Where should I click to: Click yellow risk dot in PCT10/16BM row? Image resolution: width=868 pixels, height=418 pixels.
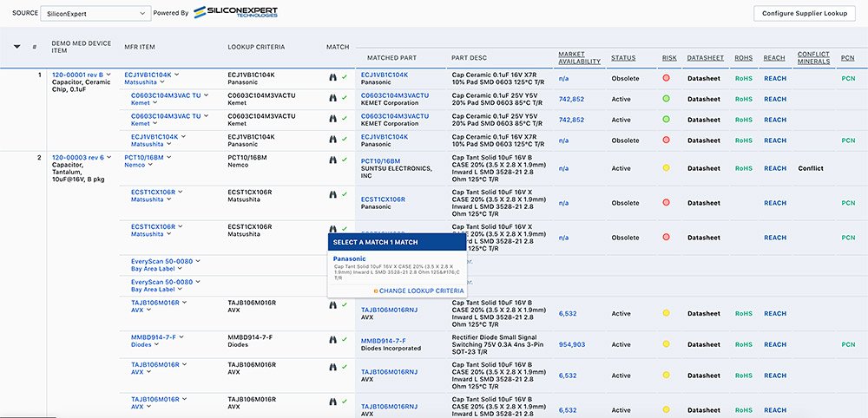(666, 168)
